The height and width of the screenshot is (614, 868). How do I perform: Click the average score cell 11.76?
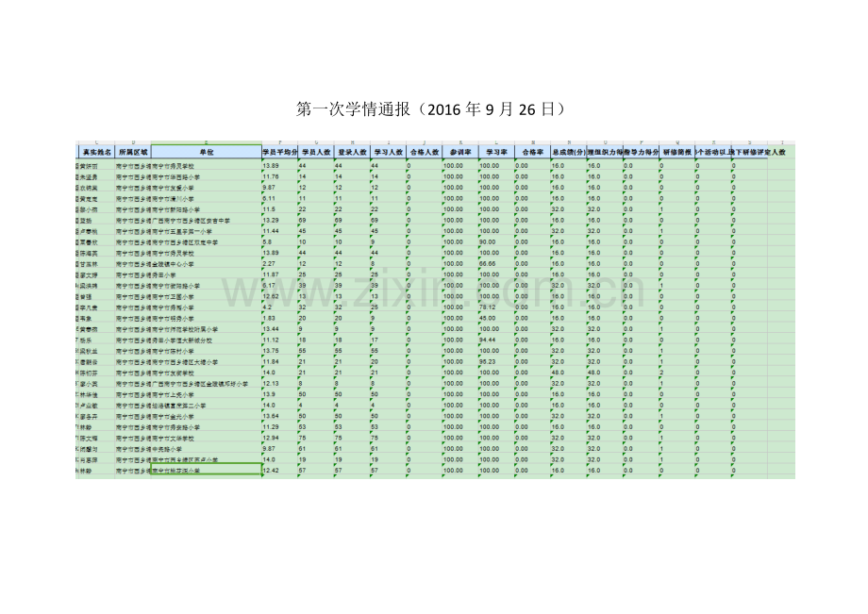[x=279, y=177]
